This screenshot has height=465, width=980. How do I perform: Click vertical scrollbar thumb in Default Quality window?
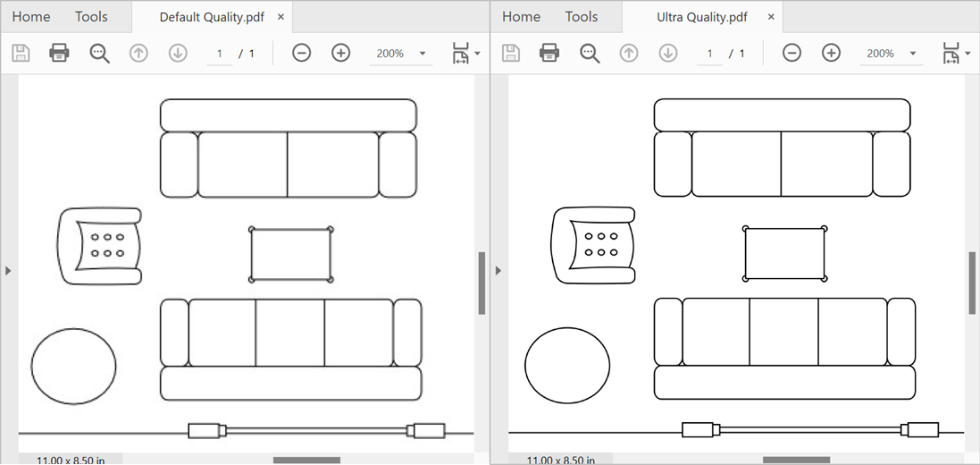point(482,283)
